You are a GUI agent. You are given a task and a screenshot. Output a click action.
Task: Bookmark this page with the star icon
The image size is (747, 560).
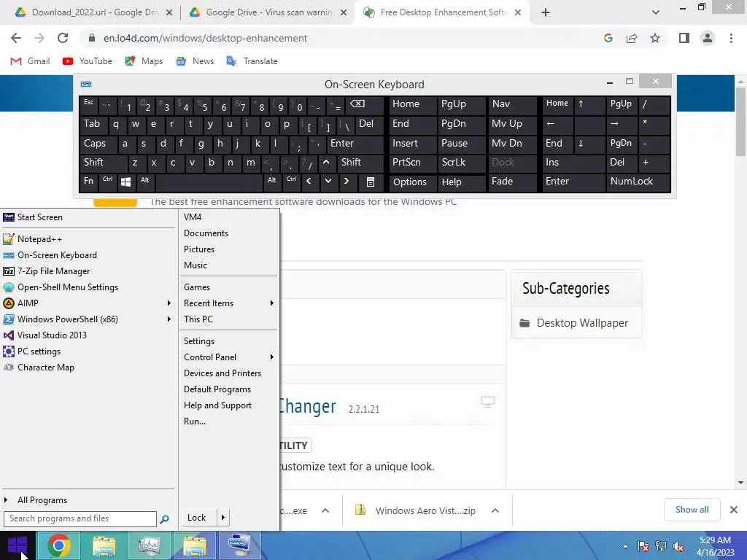655,38
